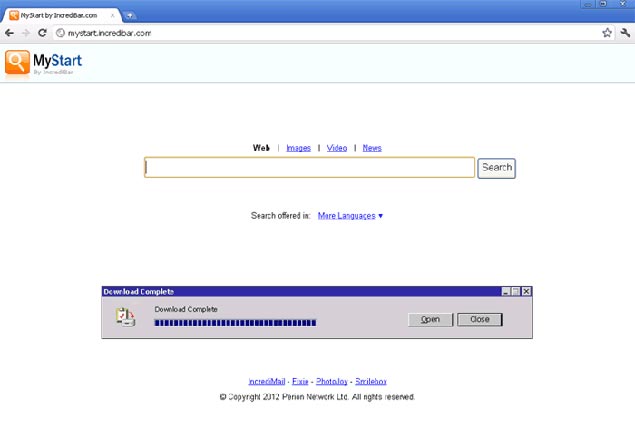Click the browser back arrow
The height and width of the screenshot is (428, 635).
tap(9, 33)
